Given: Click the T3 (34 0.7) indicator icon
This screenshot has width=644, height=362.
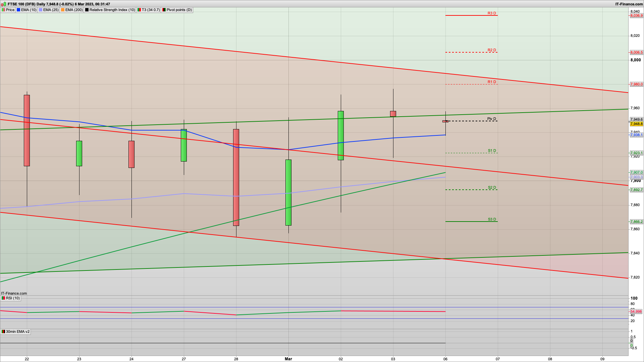Looking at the screenshot, I should click(x=139, y=10).
